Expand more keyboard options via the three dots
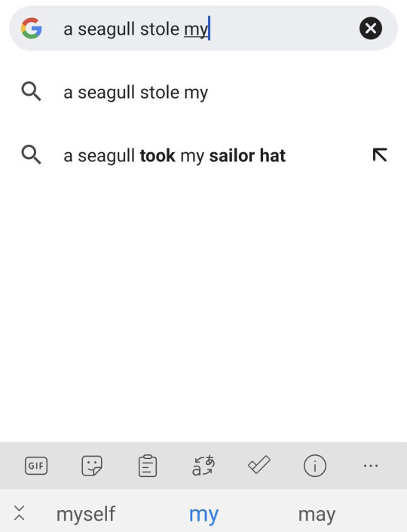The height and width of the screenshot is (532, 407). (x=370, y=466)
